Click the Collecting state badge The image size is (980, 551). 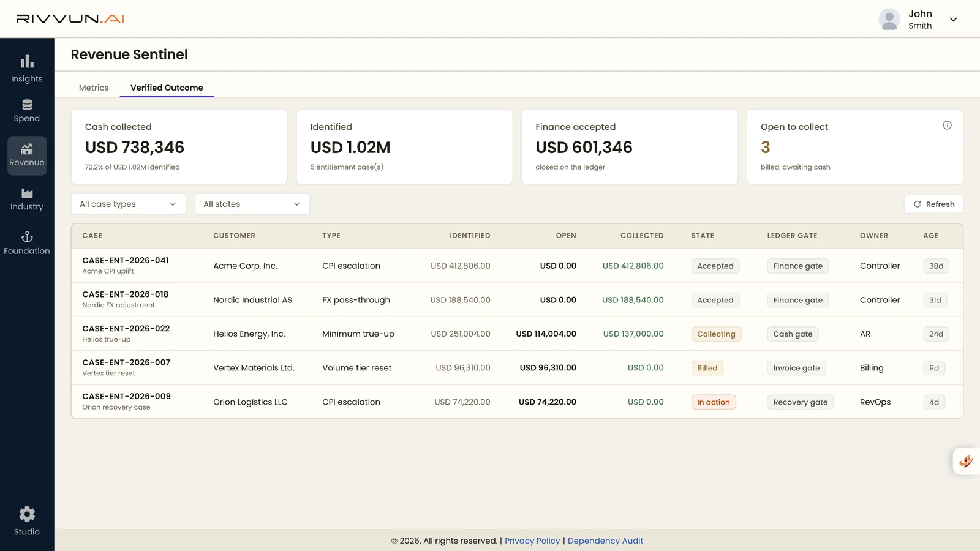pyautogui.click(x=716, y=334)
